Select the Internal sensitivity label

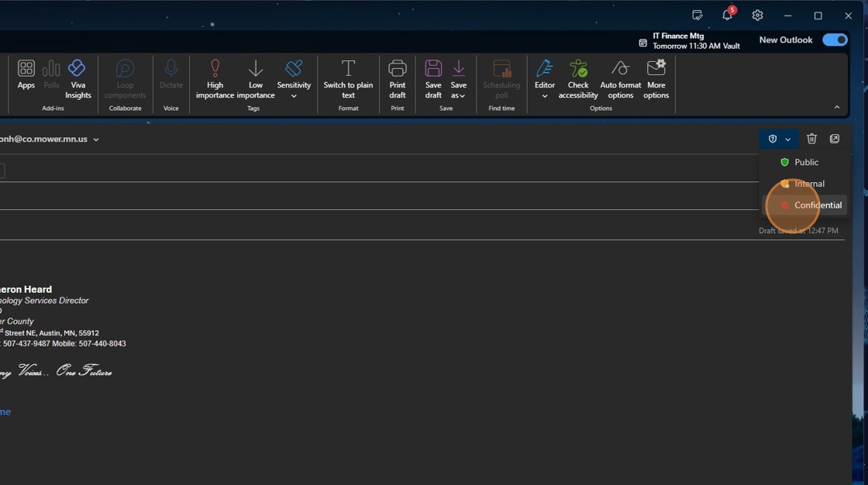click(x=804, y=184)
